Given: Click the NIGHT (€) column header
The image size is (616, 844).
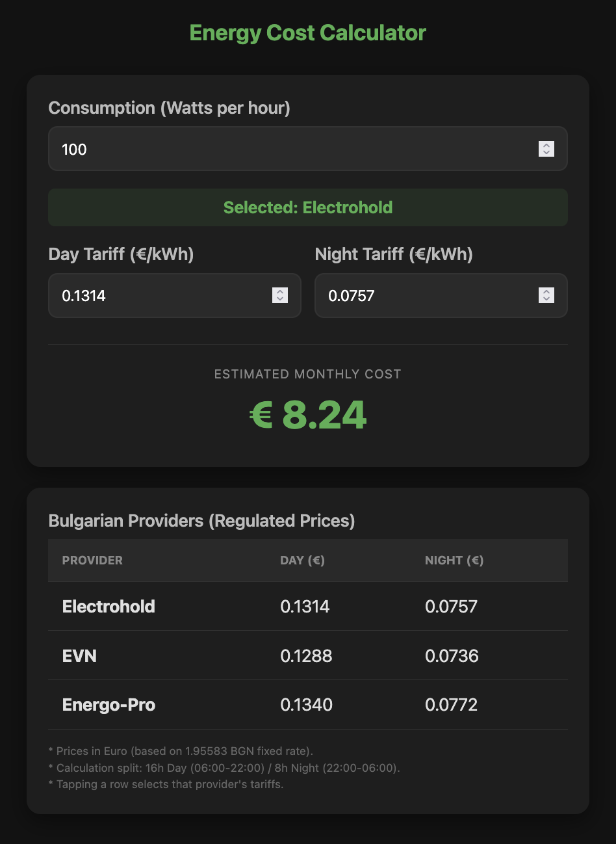Looking at the screenshot, I should pos(454,560).
